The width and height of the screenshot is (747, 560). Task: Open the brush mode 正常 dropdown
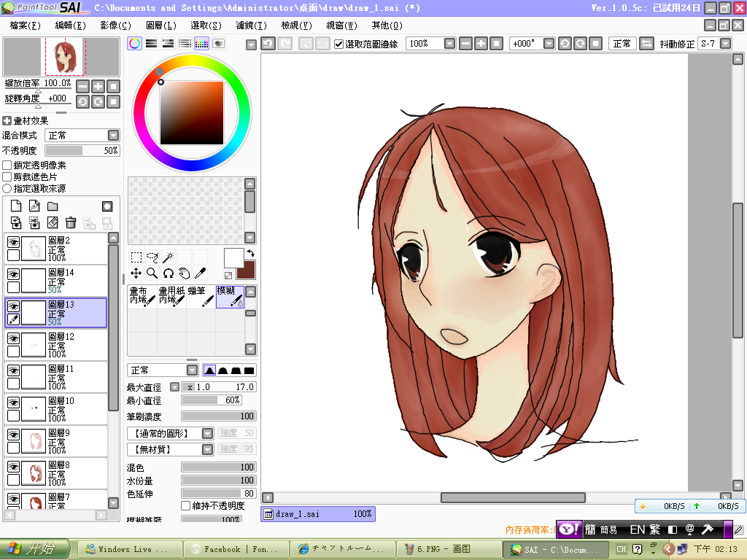192,370
